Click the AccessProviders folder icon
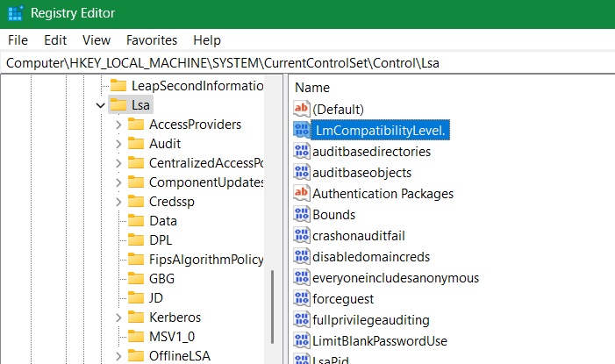Image resolution: width=615 pixels, height=364 pixels. click(x=136, y=125)
